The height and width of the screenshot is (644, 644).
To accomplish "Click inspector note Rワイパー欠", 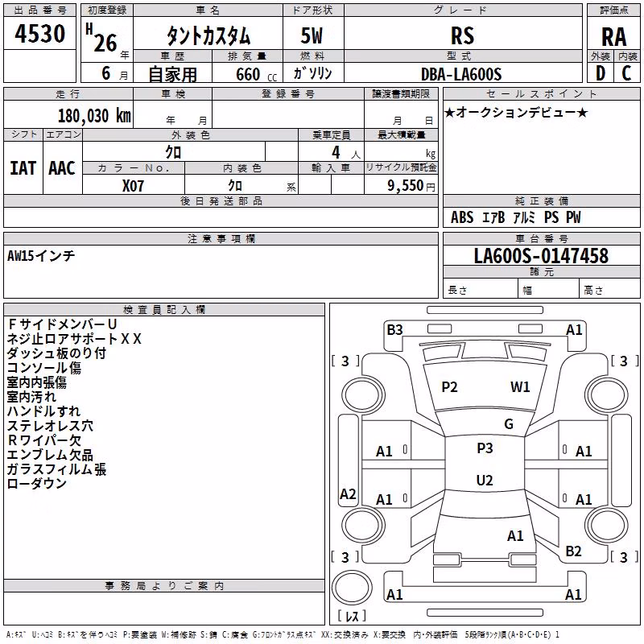I will (x=44, y=440).
